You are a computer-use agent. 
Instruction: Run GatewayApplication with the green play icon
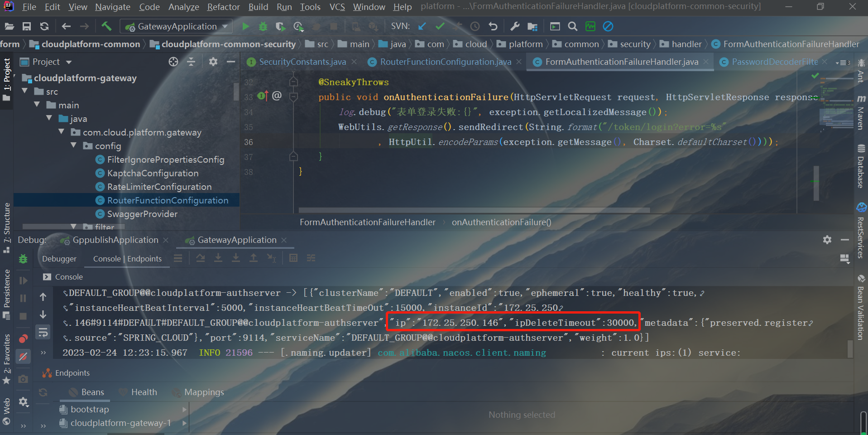coord(245,26)
